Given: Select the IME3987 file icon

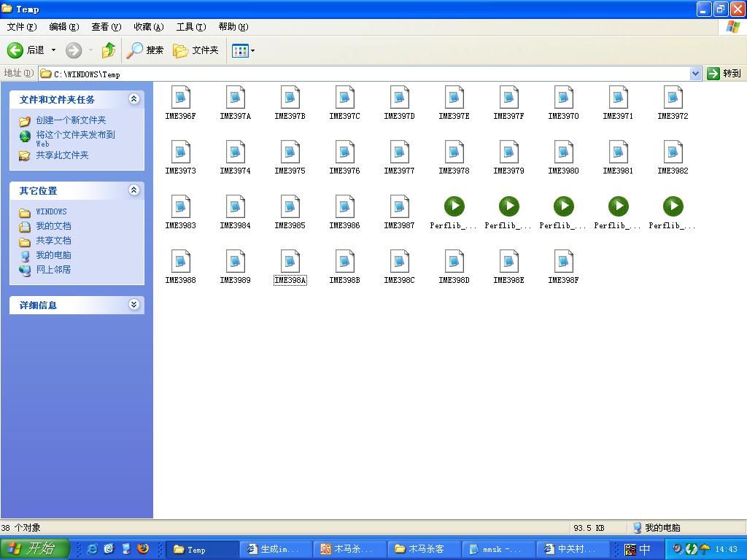Looking at the screenshot, I should [x=399, y=206].
